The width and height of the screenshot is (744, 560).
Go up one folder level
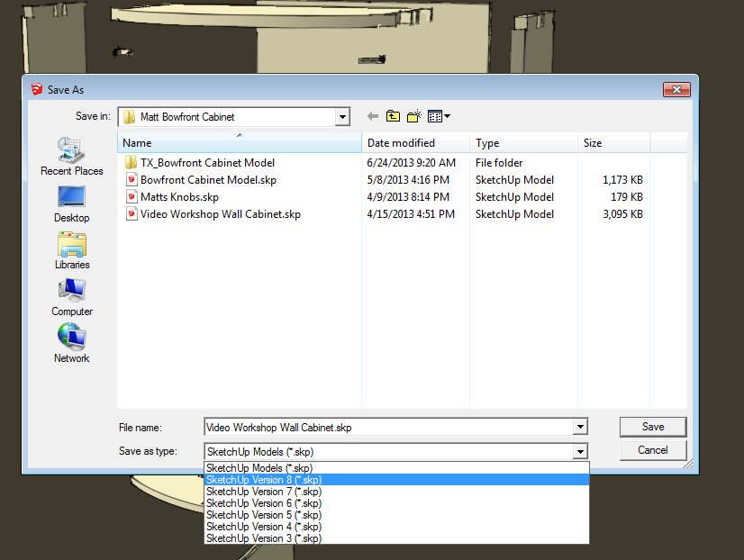pyautogui.click(x=393, y=116)
